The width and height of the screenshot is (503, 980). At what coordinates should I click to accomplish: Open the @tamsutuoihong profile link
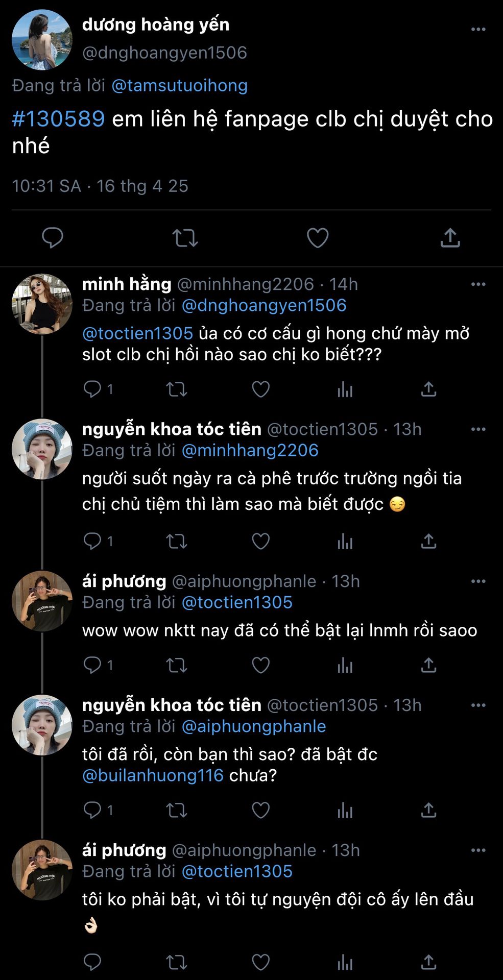[x=179, y=85]
